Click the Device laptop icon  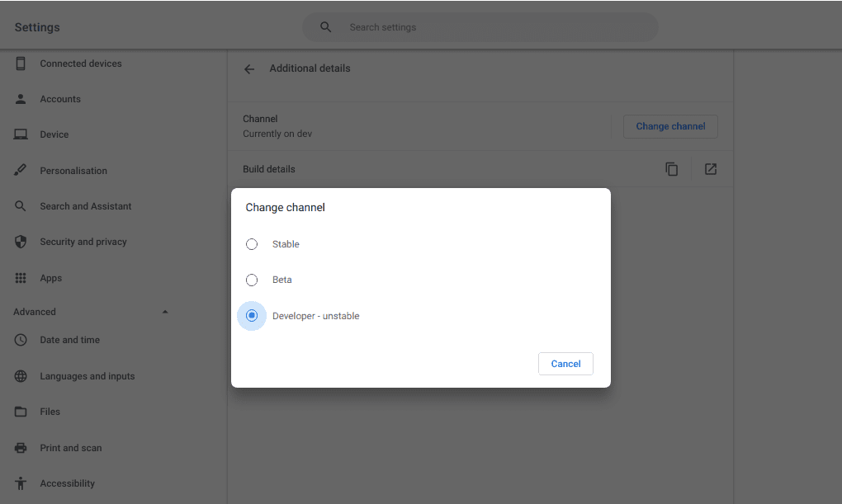click(x=21, y=134)
